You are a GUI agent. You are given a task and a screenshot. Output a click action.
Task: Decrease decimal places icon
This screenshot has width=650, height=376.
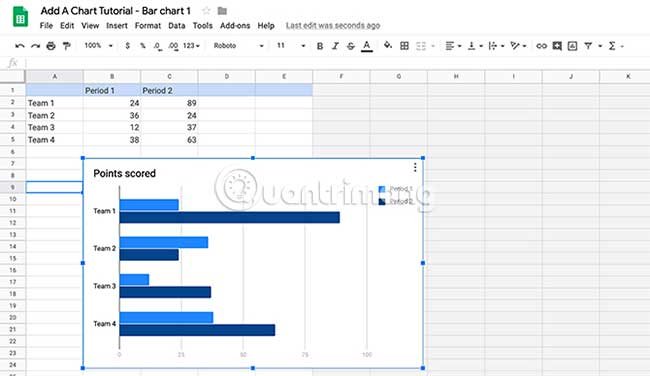(158, 46)
